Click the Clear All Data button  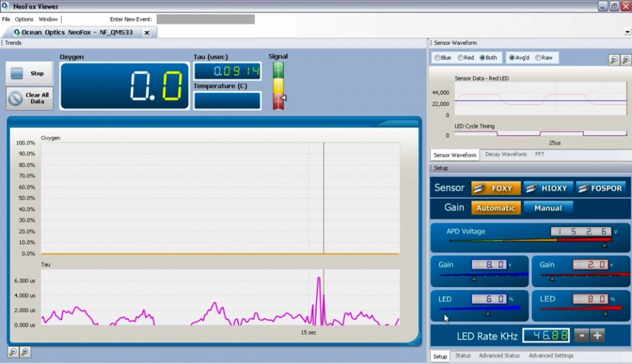[30, 98]
